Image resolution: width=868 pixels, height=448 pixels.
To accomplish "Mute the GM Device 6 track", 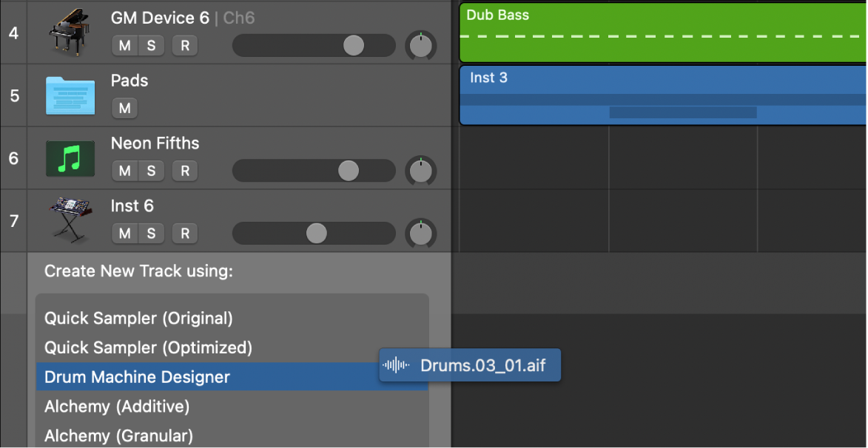I will point(124,46).
